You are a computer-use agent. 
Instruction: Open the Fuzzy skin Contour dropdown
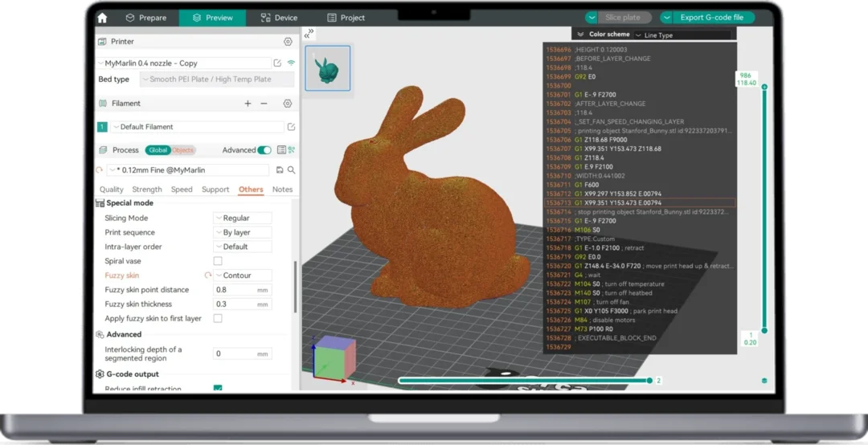point(243,275)
